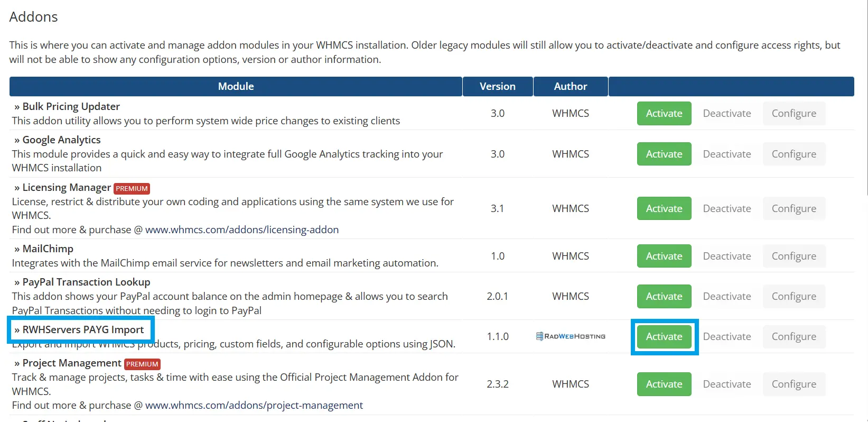Click the PREMIUM badge beside Licensing Manager
Image resolution: width=868 pixels, height=422 pixels.
pyautogui.click(x=132, y=188)
